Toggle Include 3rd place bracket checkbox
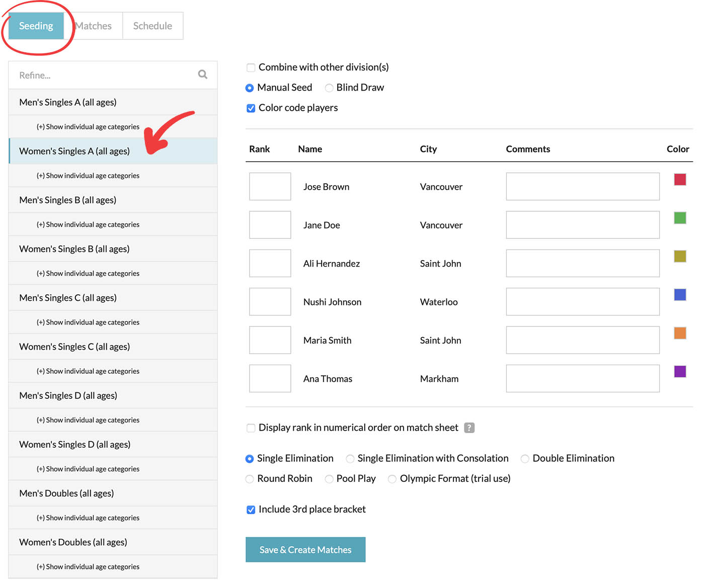 251,510
